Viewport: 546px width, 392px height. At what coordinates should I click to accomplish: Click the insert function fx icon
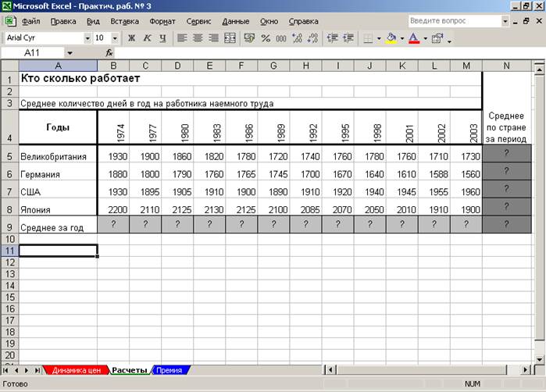tap(109, 52)
